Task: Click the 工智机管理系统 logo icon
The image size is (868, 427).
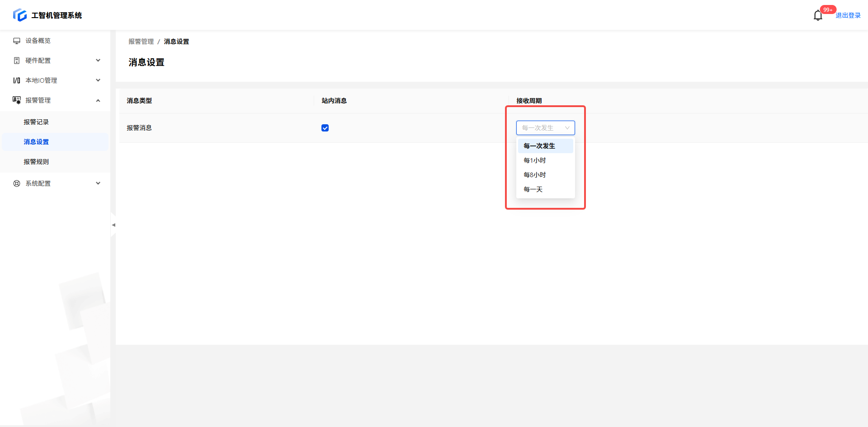Action: point(19,15)
